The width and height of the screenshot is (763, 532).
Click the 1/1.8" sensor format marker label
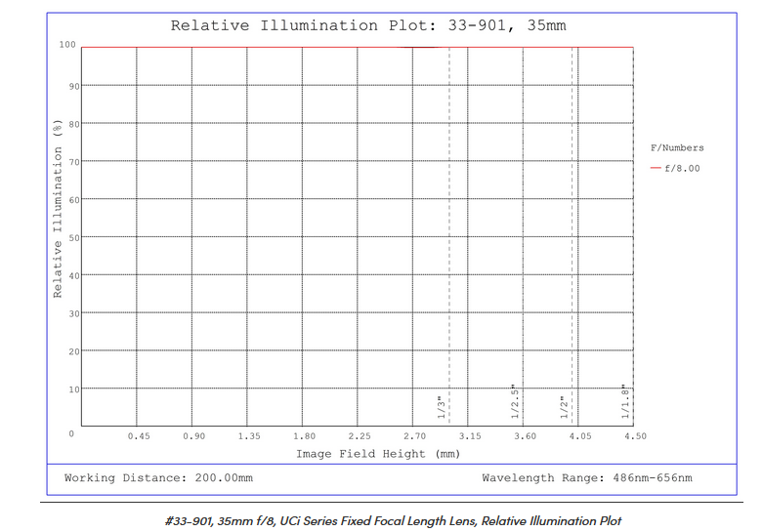(x=624, y=402)
